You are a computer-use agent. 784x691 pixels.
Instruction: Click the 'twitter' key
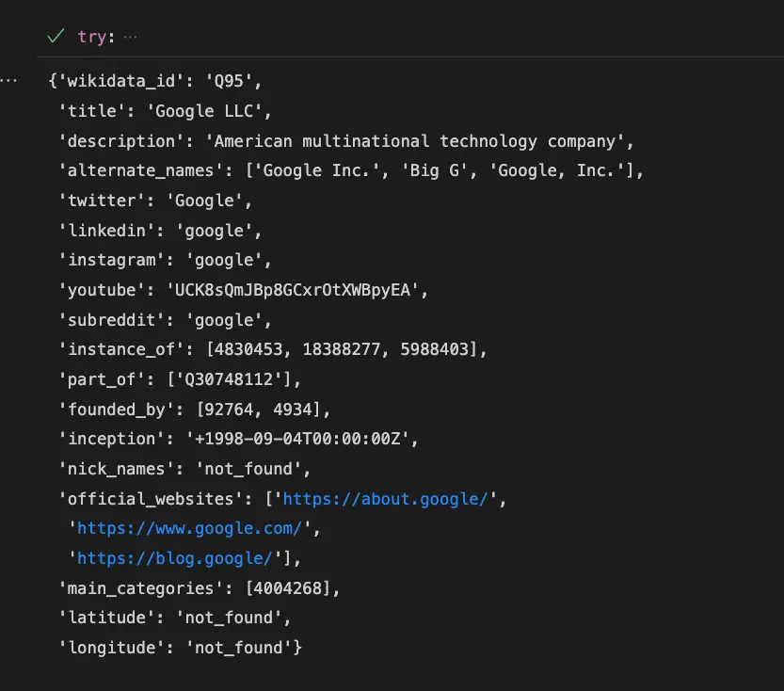click(x=102, y=201)
